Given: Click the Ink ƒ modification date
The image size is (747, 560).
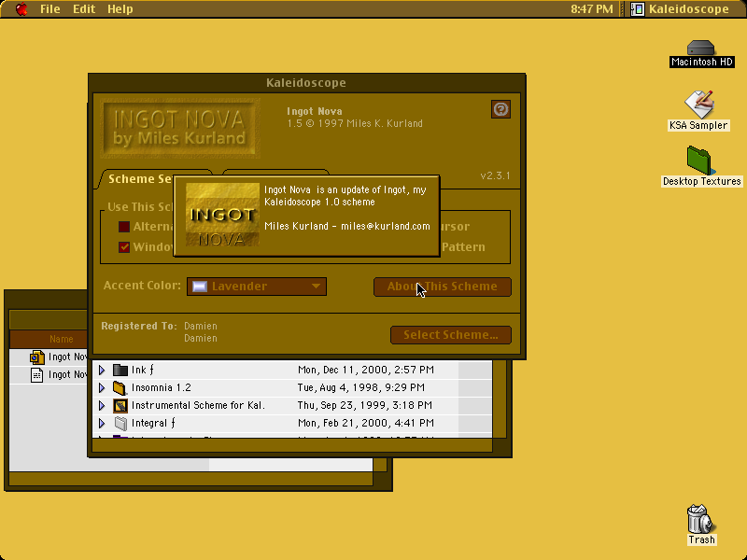Looking at the screenshot, I should pos(366,370).
